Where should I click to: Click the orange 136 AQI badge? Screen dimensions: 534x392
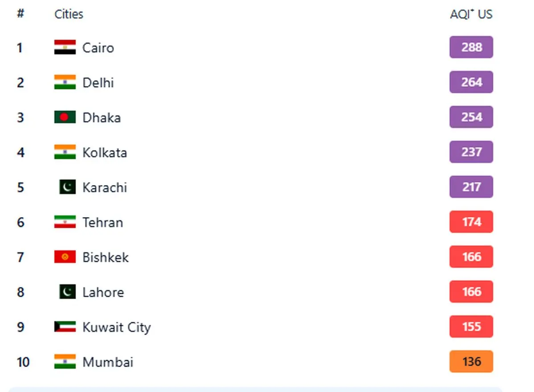(x=471, y=362)
